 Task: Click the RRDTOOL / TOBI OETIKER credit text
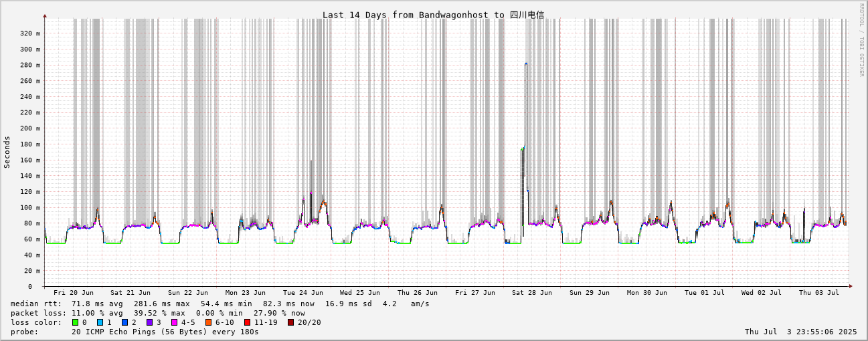pyautogui.click(x=862, y=39)
